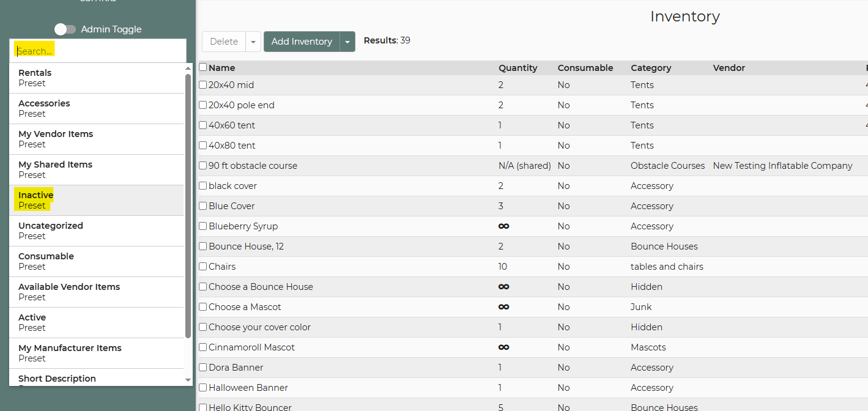Click infinity quantity icon for Choose a Mascot
This screenshot has width=868, height=411.
point(504,307)
